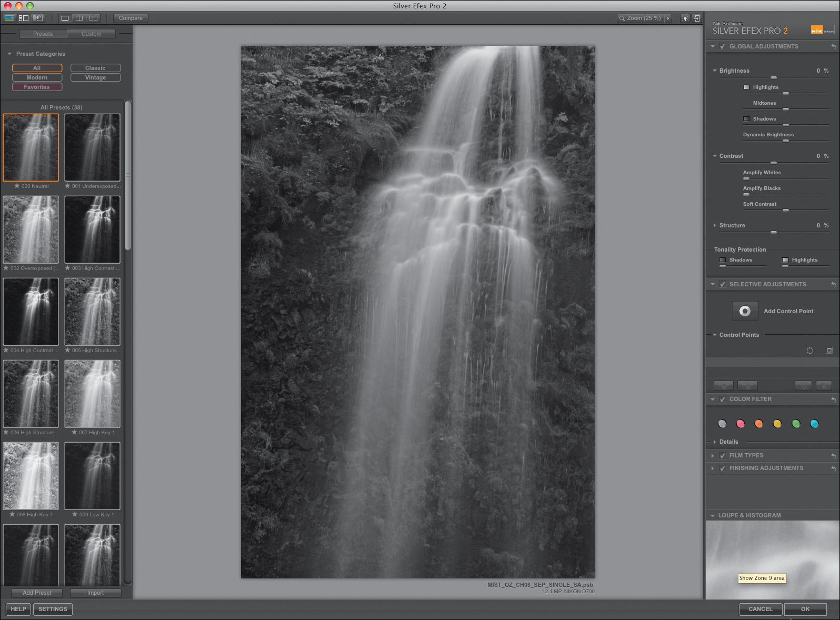Switch to split preview view
The height and width of the screenshot is (620, 840).
pyautogui.click(x=79, y=18)
